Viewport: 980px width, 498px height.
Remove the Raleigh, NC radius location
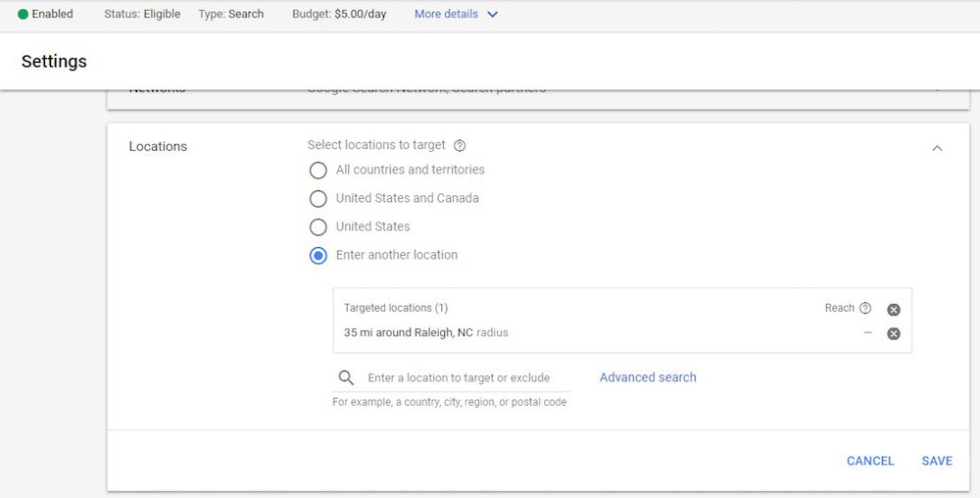894,333
